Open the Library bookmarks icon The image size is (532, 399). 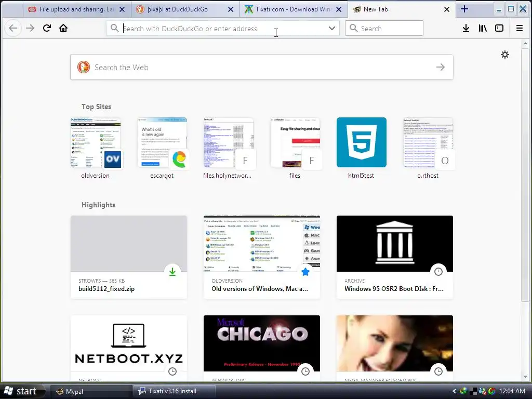tap(483, 28)
